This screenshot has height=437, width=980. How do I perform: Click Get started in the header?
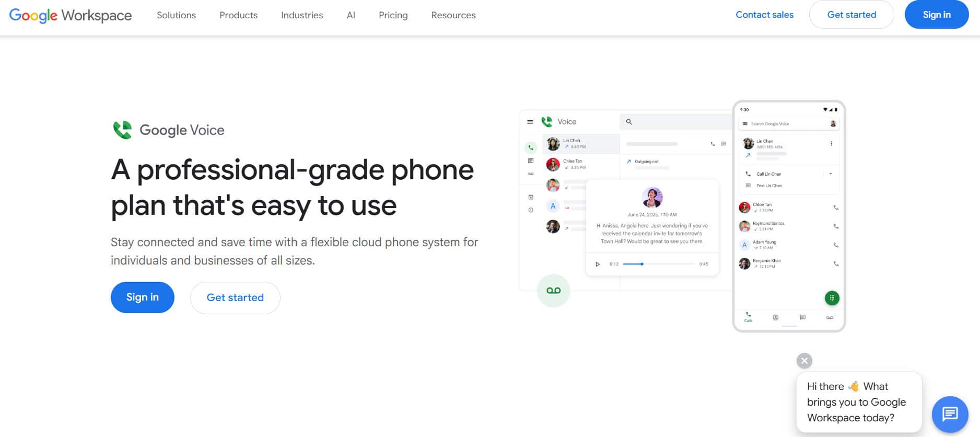(851, 15)
